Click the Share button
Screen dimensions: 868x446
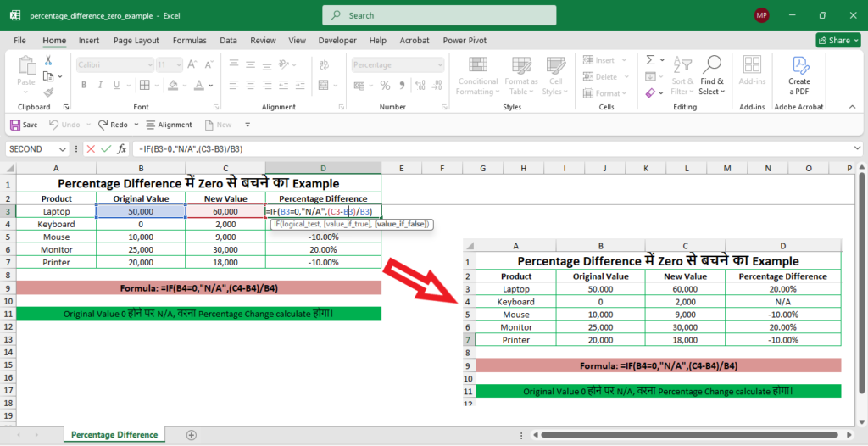point(838,40)
